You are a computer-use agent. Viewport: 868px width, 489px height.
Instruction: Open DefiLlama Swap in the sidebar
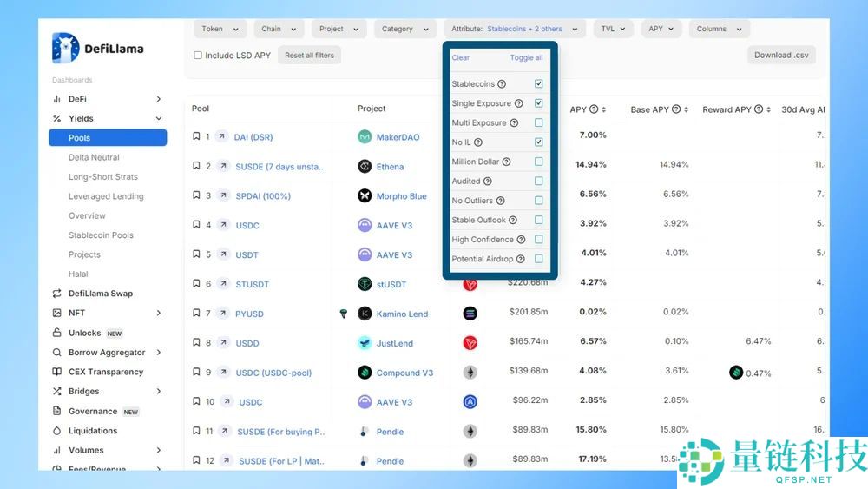(x=100, y=294)
